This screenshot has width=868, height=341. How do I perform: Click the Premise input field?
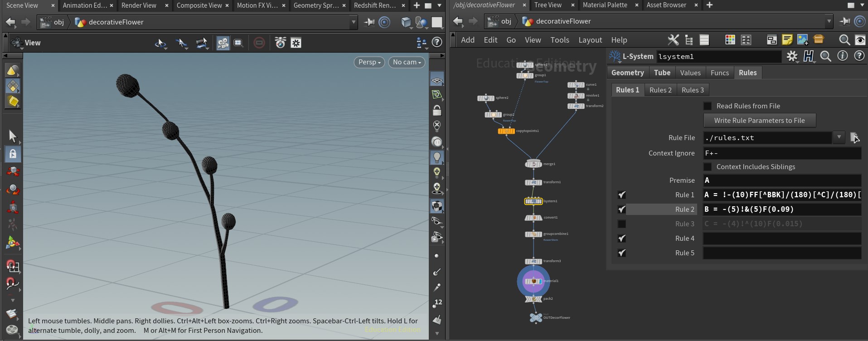click(782, 180)
